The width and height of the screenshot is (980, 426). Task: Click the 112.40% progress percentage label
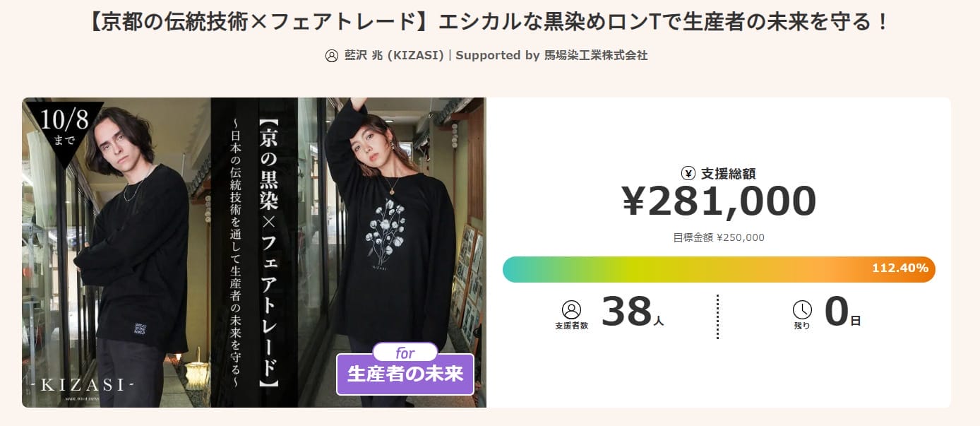tap(899, 268)
